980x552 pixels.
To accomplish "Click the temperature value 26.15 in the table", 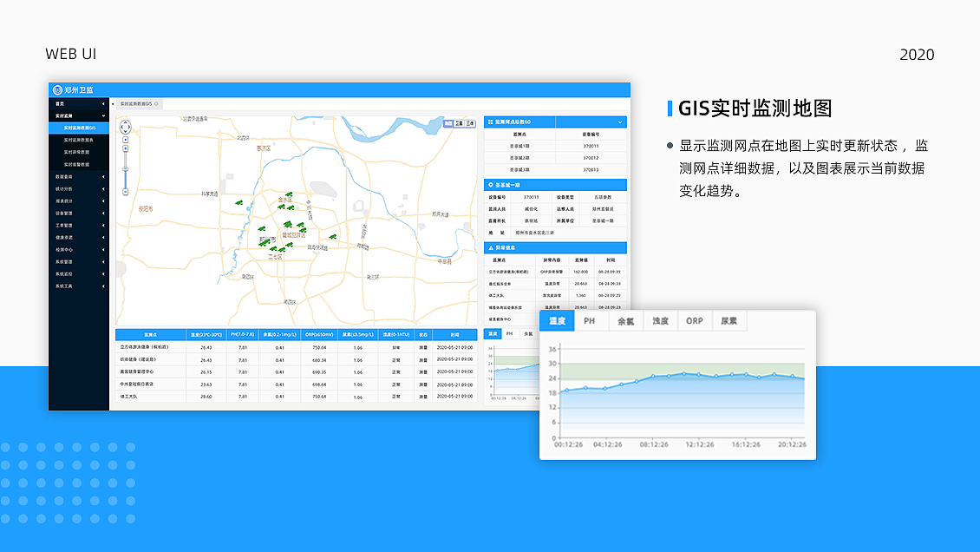I will (x=206, y=372).
